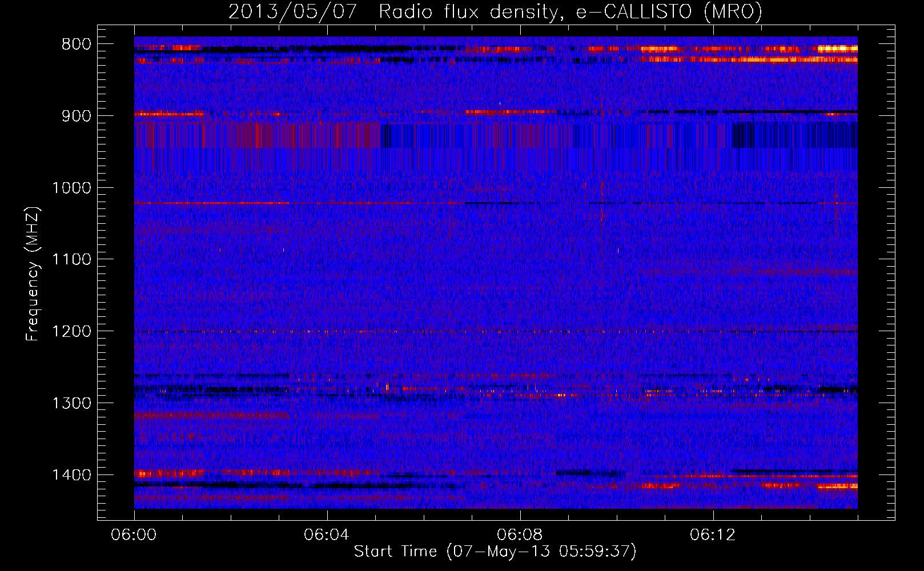Select the 1300 frequency axis label
The width and height of the screenshot is (924, 571).
(x=72, y=403)
